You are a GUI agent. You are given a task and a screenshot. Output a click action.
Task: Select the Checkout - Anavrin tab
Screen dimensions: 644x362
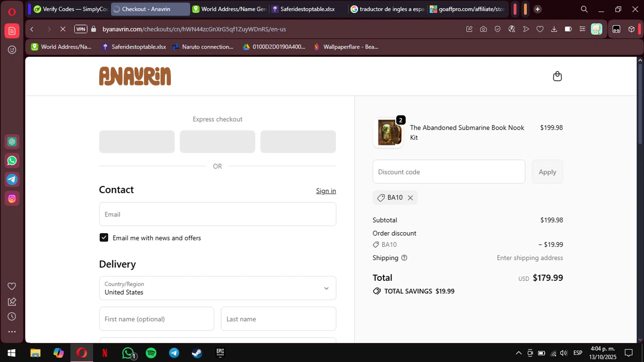pyautogui.click(x=150, y=9)
